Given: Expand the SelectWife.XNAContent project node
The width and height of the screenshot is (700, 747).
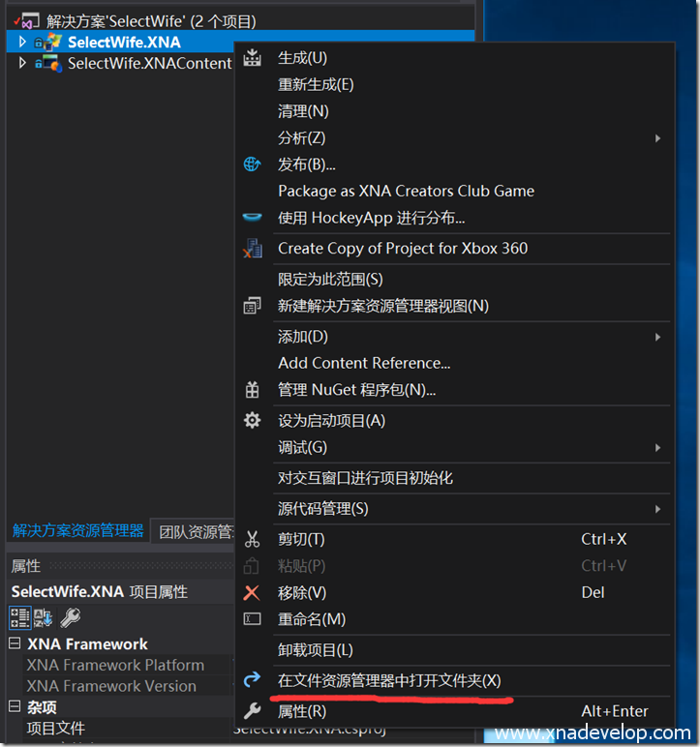Looking at the screenshot, I should click(23, 63).
